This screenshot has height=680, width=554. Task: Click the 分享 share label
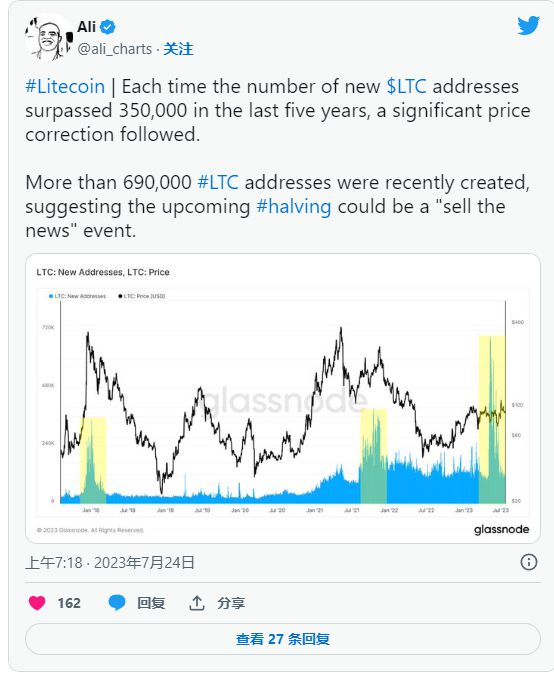click(231, 603)
